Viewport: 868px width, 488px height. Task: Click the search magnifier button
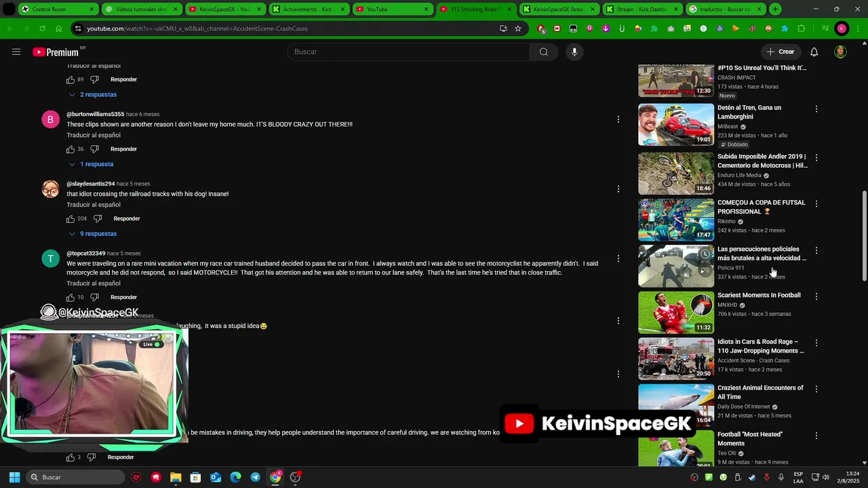[x=544, y=52]
